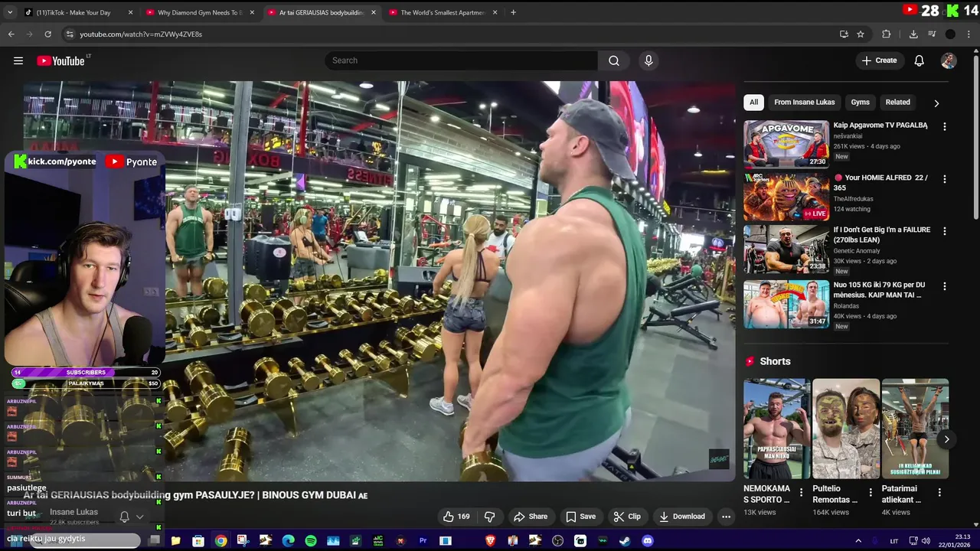Dislike the video with thumbs down

pos(490,517)
